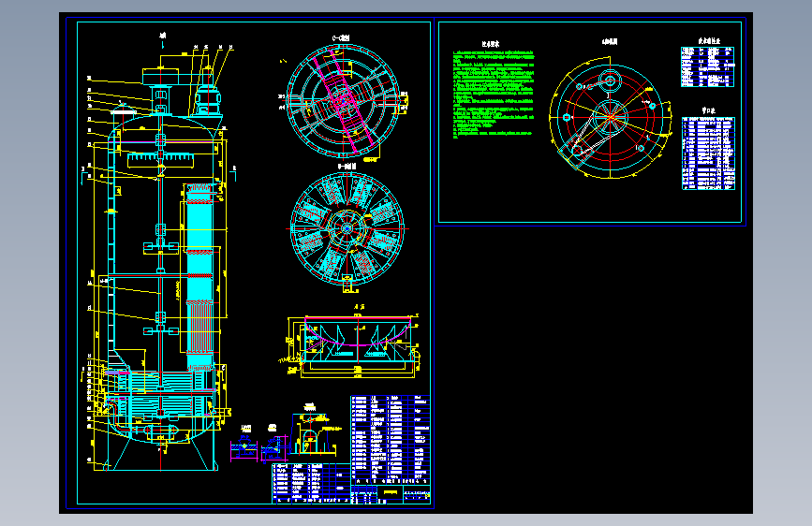Click the red-and-cyan top plan view in right sheet
Viewport: 812px width, 526px height.
click(611, 119)
